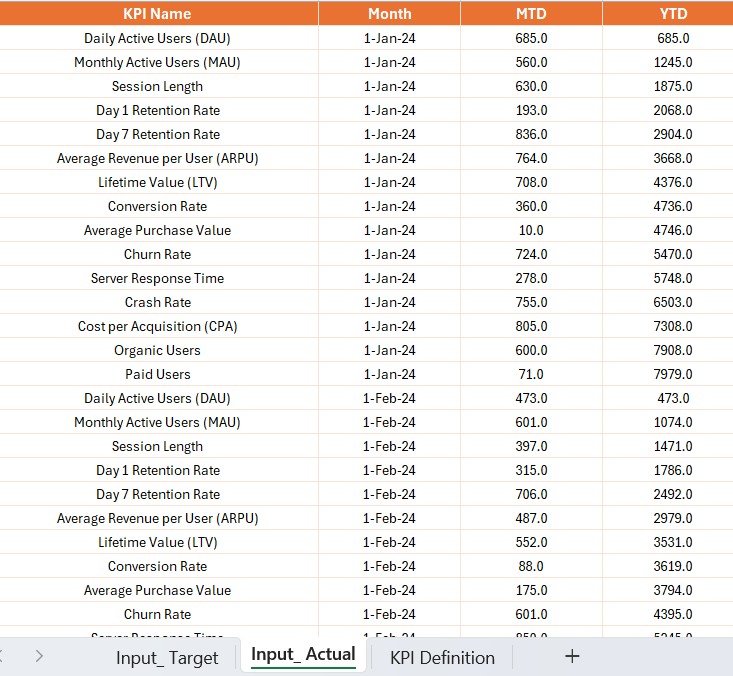
Task: Click the YTD column header
Action: coord(673,14)
